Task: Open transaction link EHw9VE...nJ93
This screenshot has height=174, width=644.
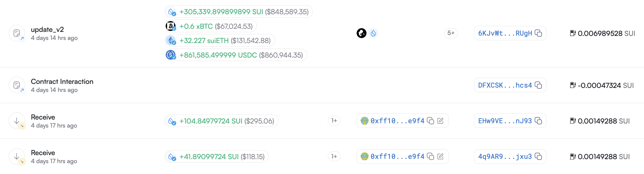Action: pos(505,121)
